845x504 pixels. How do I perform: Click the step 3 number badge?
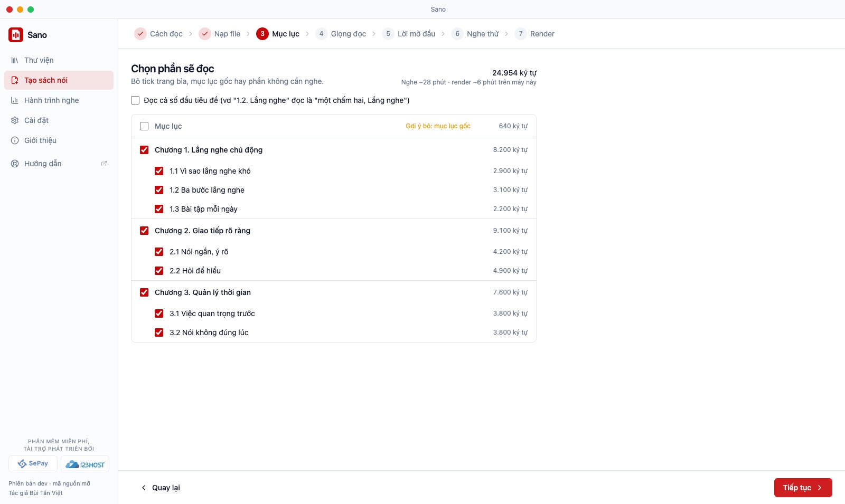262,34
